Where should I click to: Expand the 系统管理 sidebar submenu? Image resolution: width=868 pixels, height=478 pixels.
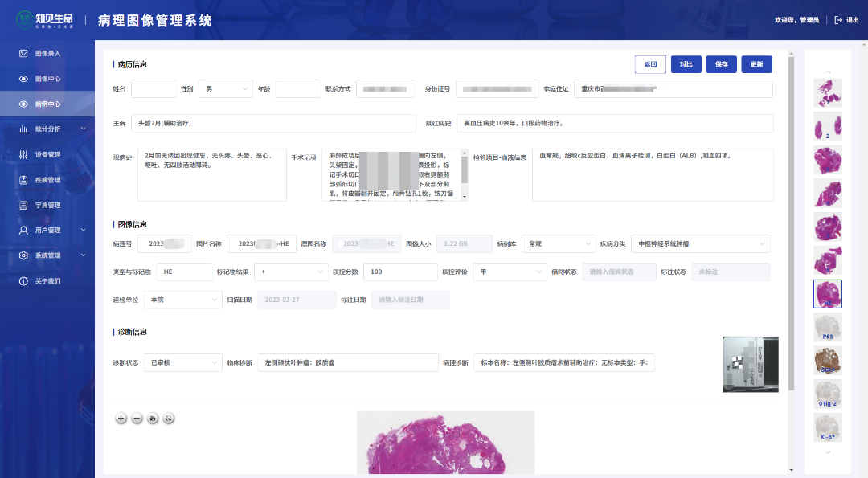[x=48, y=255]
